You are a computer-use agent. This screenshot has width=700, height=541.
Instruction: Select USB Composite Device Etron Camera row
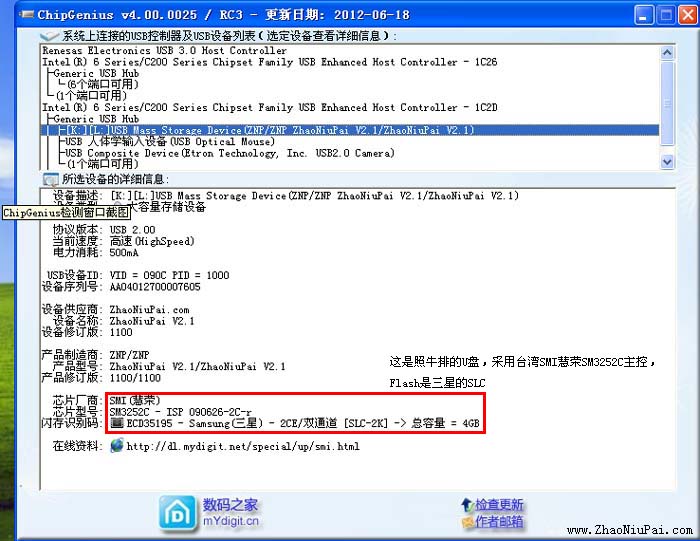coord(230,153)
